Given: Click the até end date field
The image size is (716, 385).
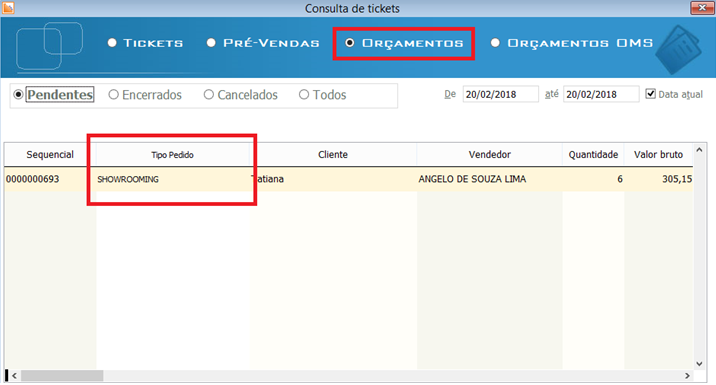Looking at the screenshot, I should 601,94.
